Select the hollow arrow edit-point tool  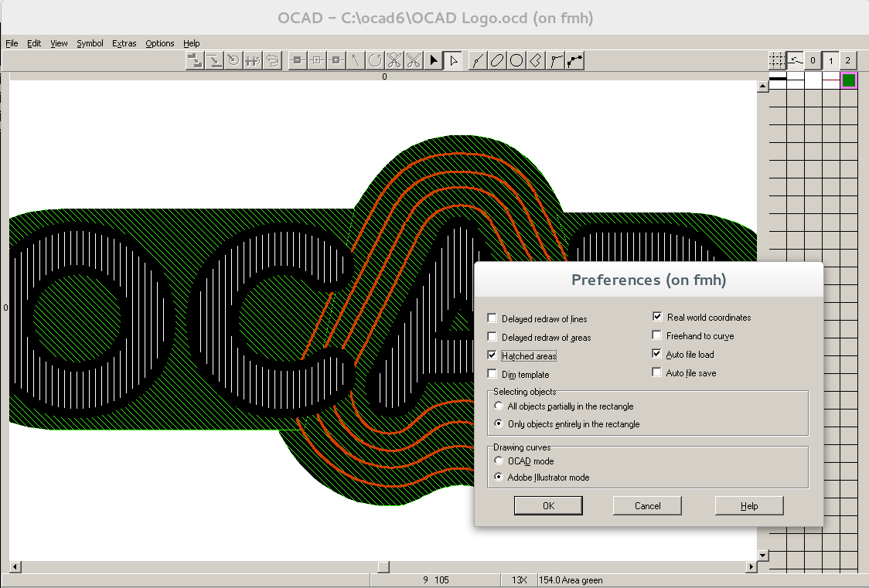point(453,60)
